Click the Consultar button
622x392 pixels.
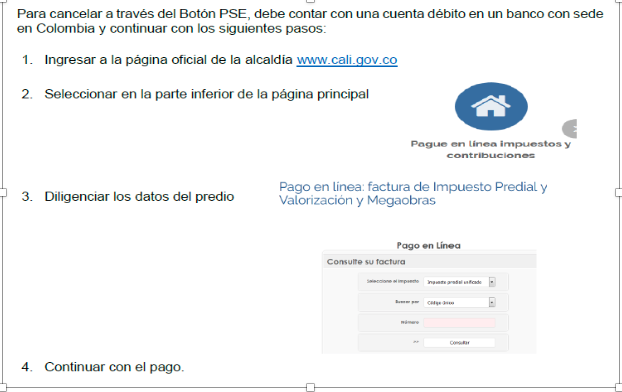[x=459, y=342]
